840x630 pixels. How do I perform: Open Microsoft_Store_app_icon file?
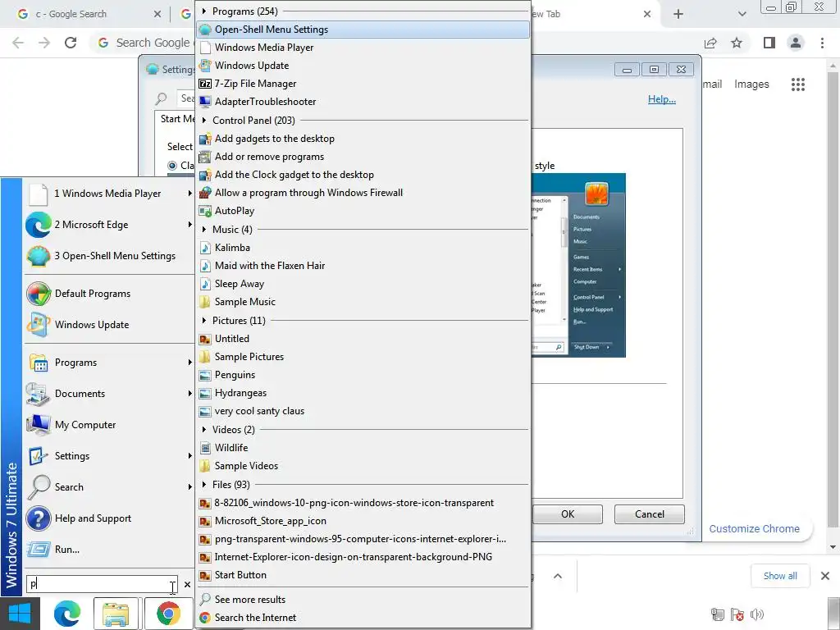pos(363,521)
